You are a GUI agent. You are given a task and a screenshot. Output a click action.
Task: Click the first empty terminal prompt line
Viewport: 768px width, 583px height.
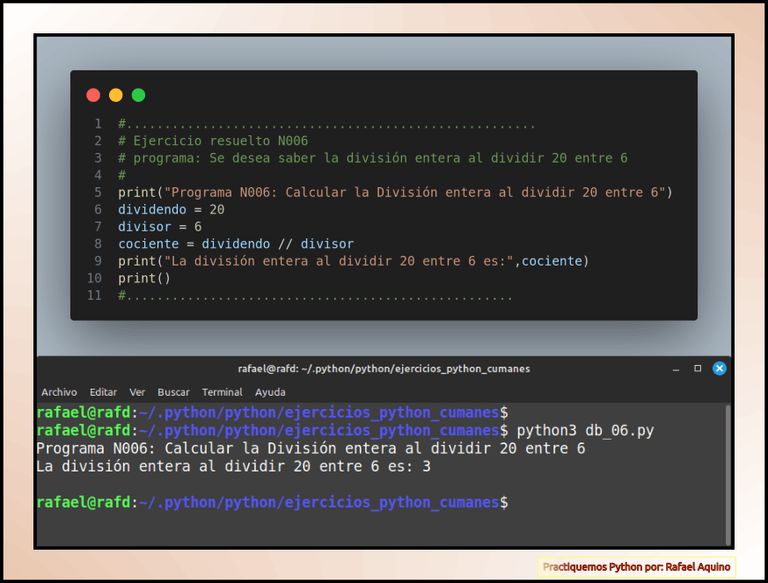click(x=272, y=413)
